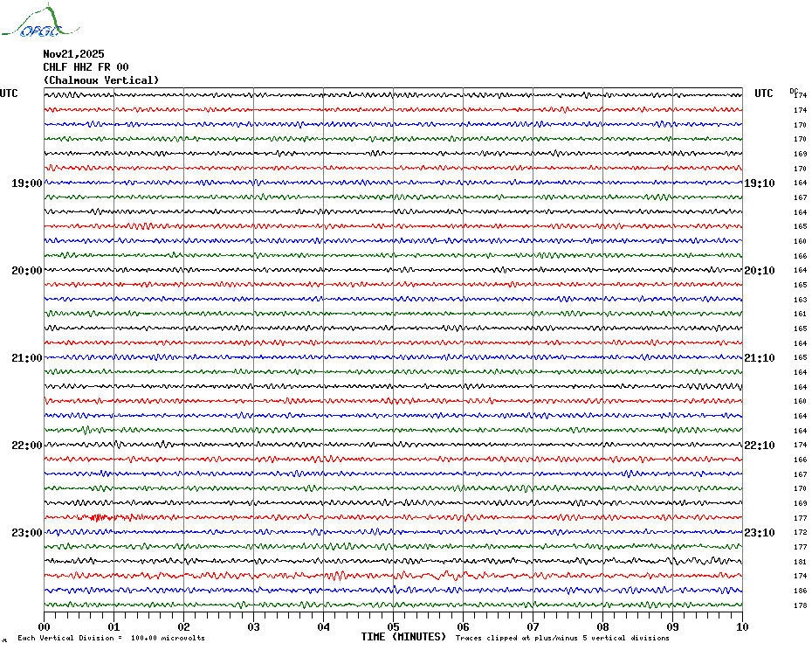Click the OFGC logo

[x=40, y=21]
